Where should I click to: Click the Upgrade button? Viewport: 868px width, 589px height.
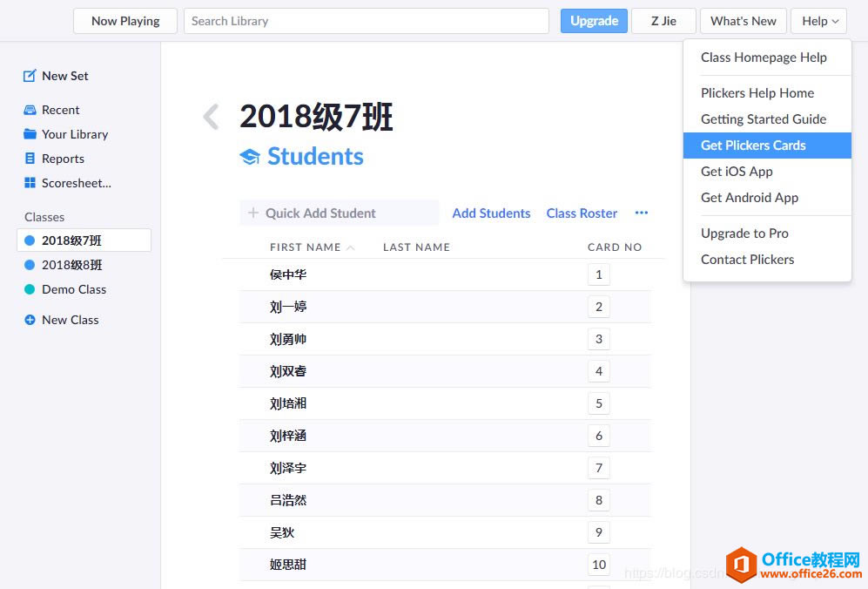pos(594,21)
